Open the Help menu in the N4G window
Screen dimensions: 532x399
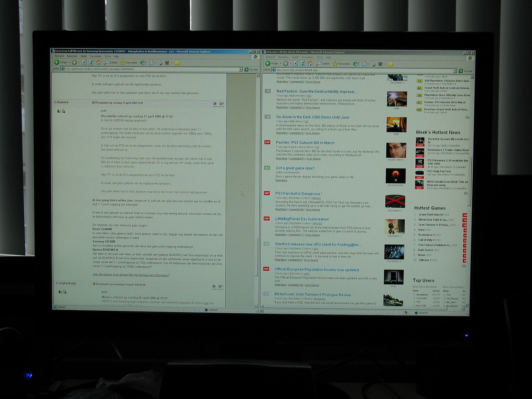tap(328, 57)
